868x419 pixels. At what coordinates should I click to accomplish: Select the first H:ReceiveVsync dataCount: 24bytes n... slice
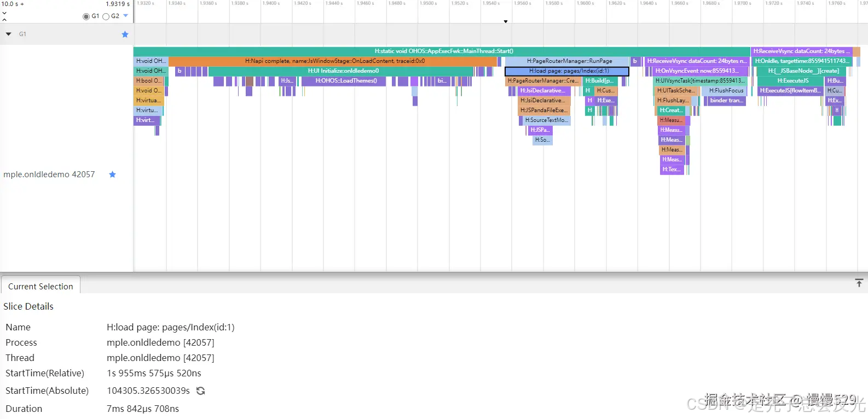pos(696,61)
